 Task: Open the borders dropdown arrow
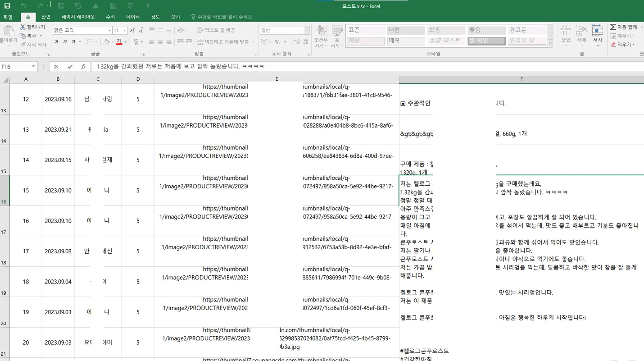tap(96, 42)
